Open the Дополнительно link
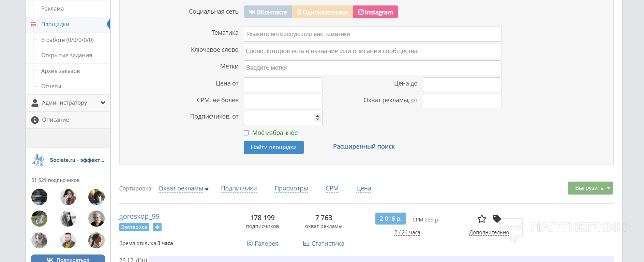Viewport: 644px width, 262px height. pyautogui.click(x=489, y=232)
